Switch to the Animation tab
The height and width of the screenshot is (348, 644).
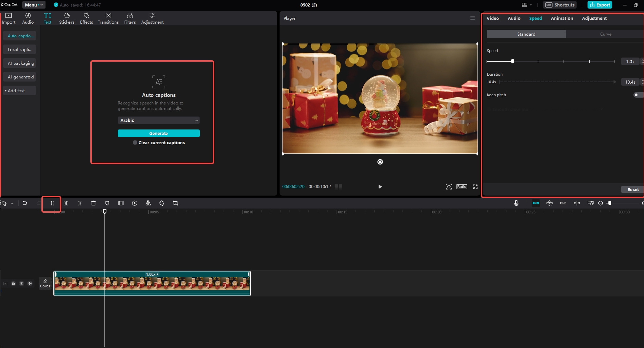click(562, 18)
